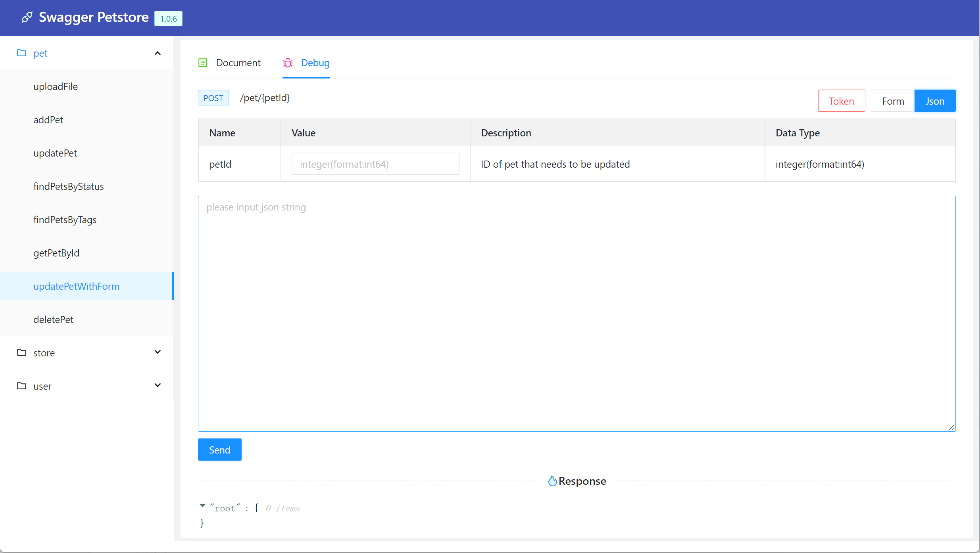The height and width of the screenshot is (553, 980).
Task: Expand the store section chevron
Action: pos(158,352)
